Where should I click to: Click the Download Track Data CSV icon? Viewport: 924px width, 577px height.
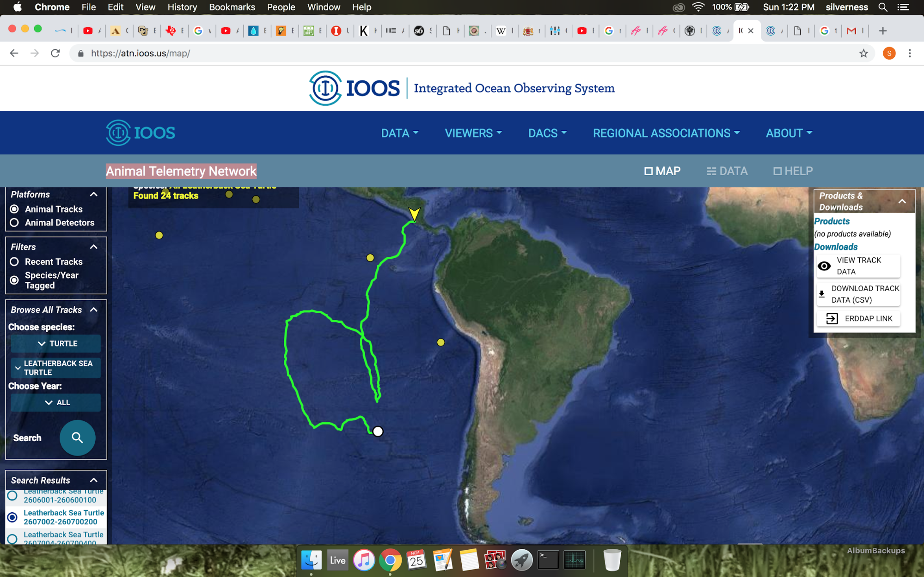pyautogui.click(x=822, y=294)
